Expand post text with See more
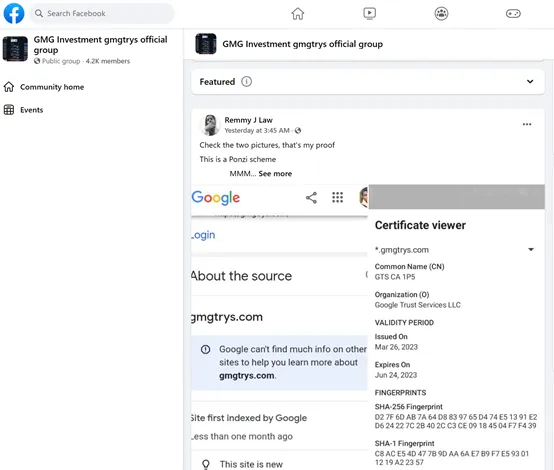 point(275,174)
